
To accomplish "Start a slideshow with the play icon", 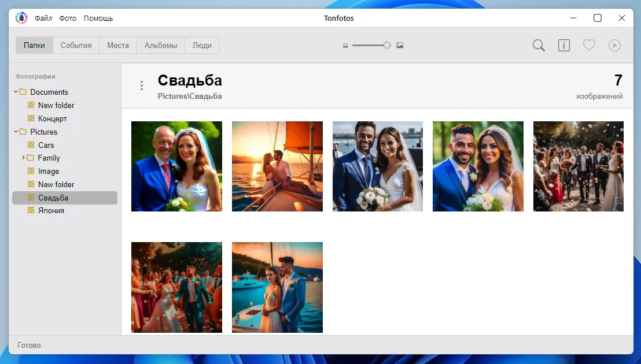I will pyautogui.click(x=614, y=45).
